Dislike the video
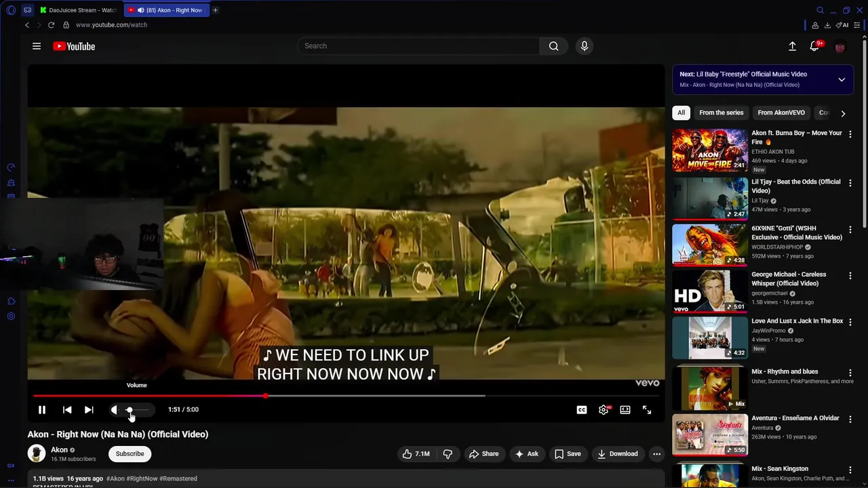This screenshot has height=488, width=868. coord(448,454)
